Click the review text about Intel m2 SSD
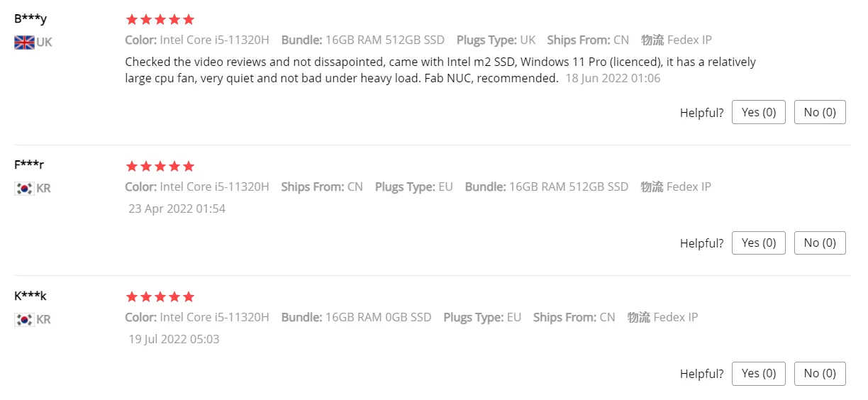The width and height of the screenshot is (868, 400). [x=440, y=62]
